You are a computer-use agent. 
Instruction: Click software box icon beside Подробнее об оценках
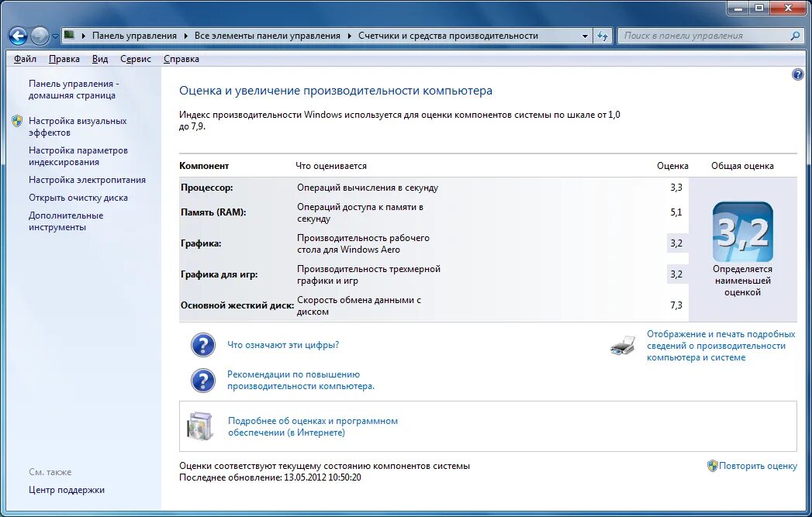pos(200,426)
